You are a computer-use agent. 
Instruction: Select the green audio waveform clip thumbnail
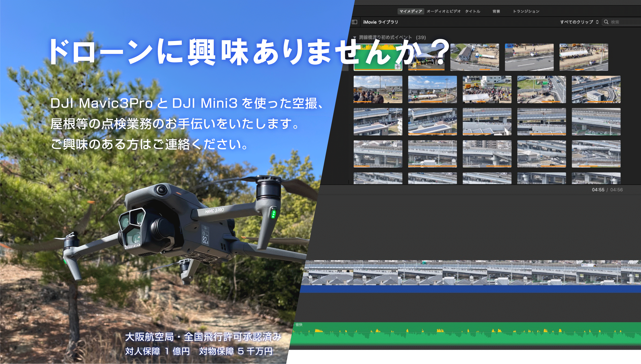point(378,57)
